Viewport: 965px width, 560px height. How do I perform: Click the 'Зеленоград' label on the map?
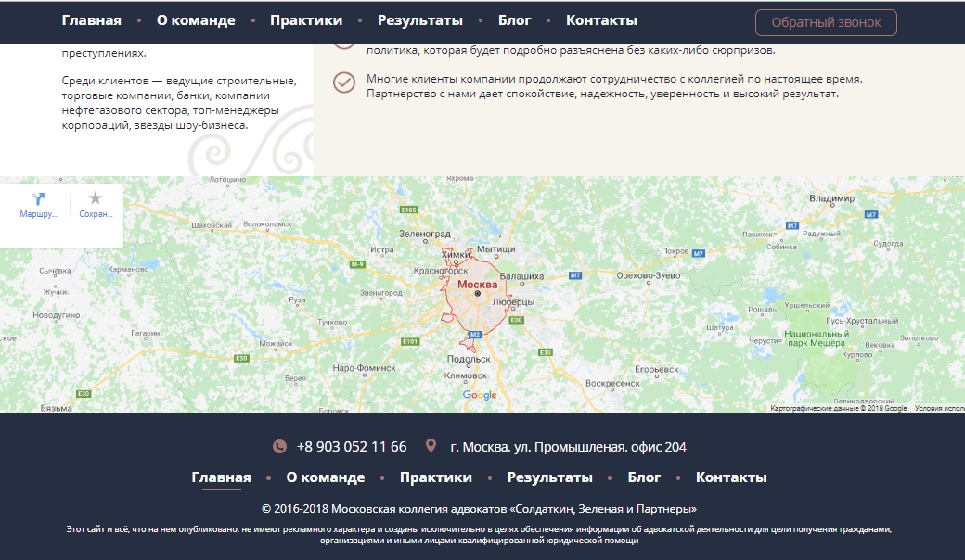pos(425,235)
